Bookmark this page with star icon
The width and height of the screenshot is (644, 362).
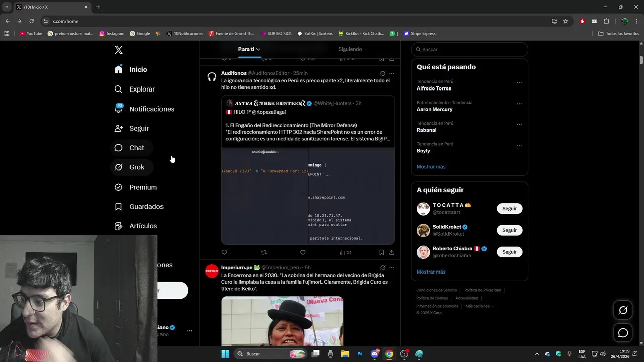[566, 21]
